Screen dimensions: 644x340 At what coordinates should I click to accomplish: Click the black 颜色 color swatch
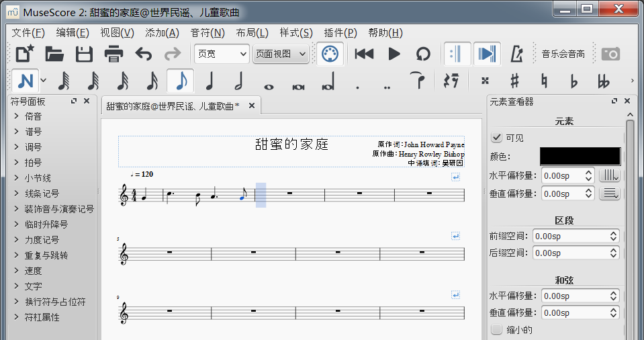[x=580, y=156]
